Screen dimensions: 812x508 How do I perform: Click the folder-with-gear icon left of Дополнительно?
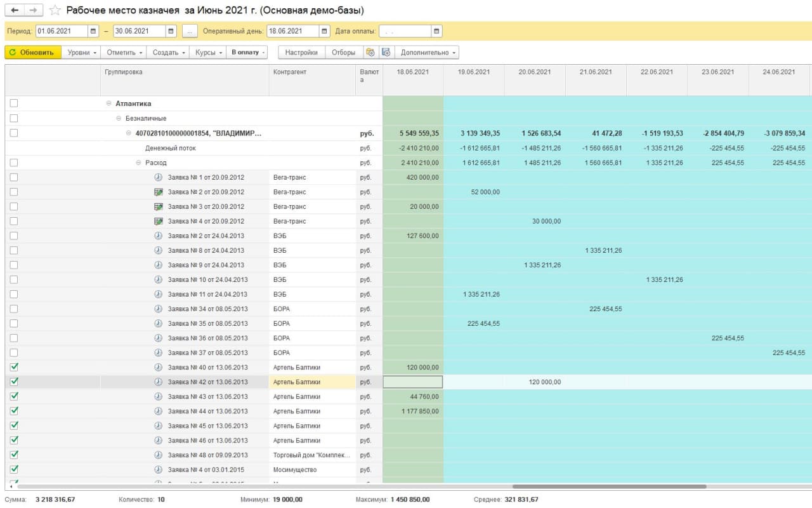[386, 53]
